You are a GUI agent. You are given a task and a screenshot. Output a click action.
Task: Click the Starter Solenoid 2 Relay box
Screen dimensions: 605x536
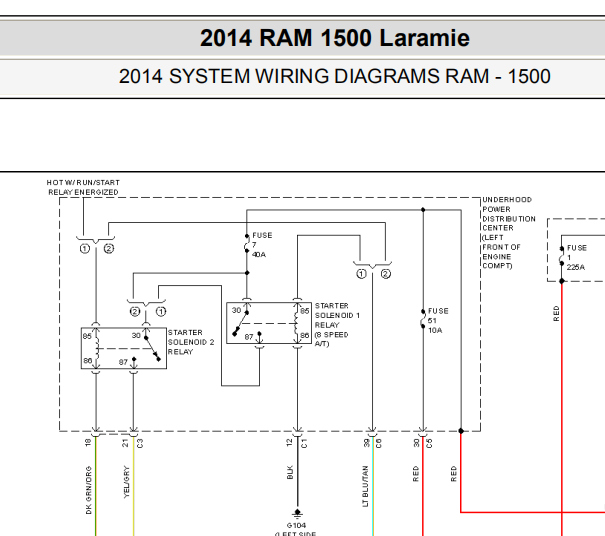click(x=124, y=348)
